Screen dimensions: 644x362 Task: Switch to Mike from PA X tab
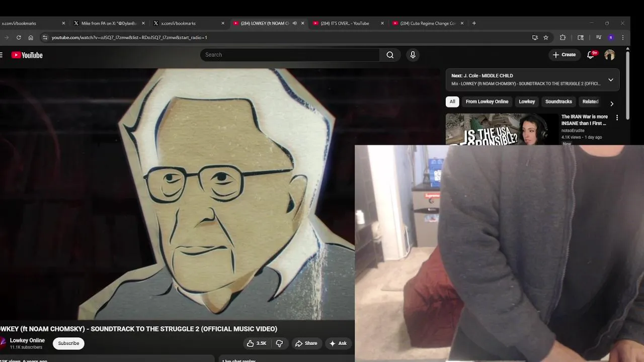click(x=108, y=23)
